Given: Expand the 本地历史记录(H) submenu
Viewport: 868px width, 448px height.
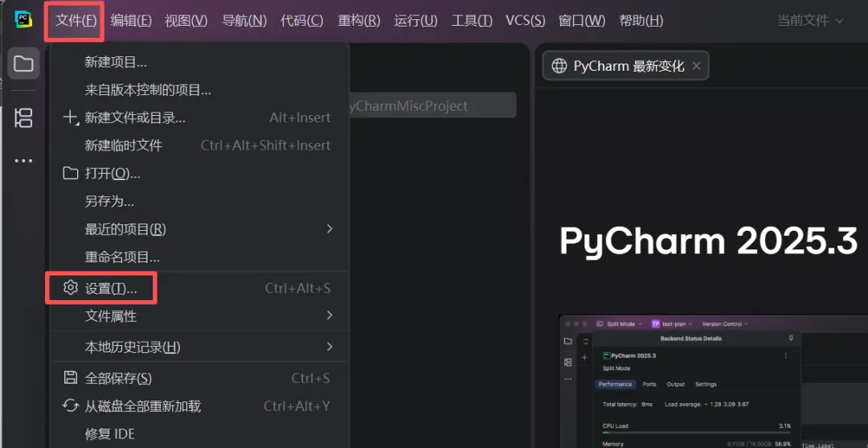Looking at the screenshot, I should tap(199, 347).
